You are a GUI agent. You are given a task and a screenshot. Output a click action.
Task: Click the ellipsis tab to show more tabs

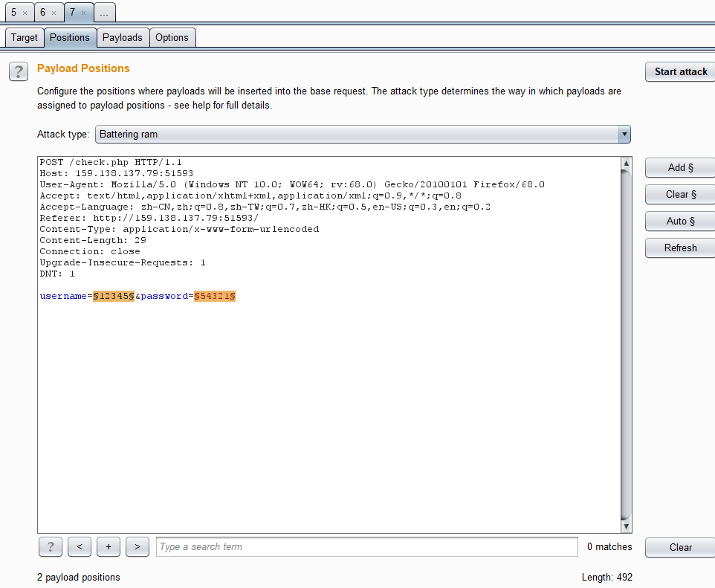coord(104,12)
